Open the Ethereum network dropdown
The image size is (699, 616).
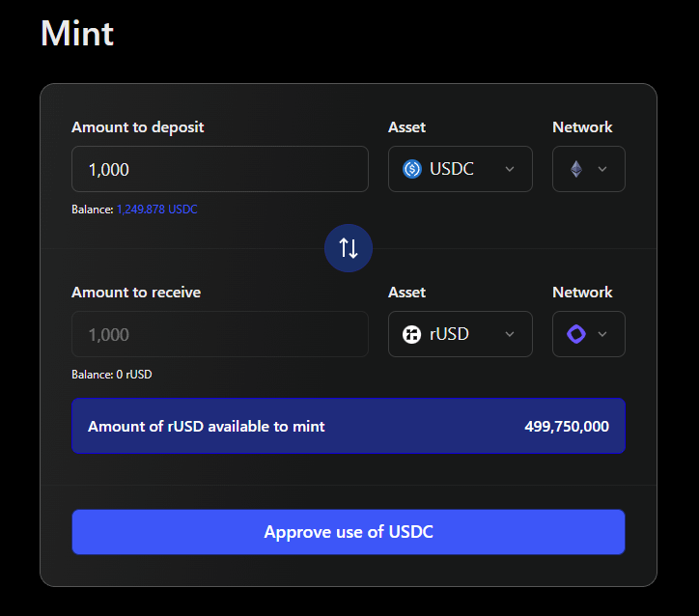coord(588,169)
